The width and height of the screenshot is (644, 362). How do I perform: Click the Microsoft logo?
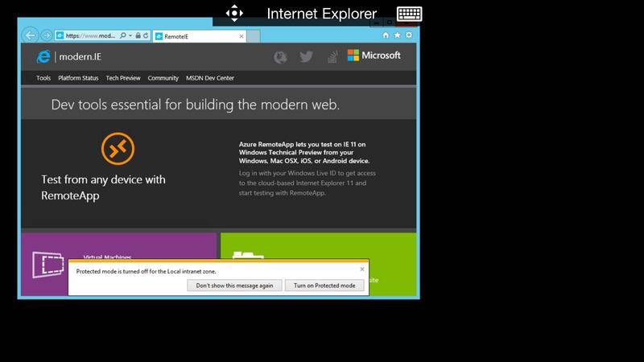pyautogui.click(x=374, y=56)
